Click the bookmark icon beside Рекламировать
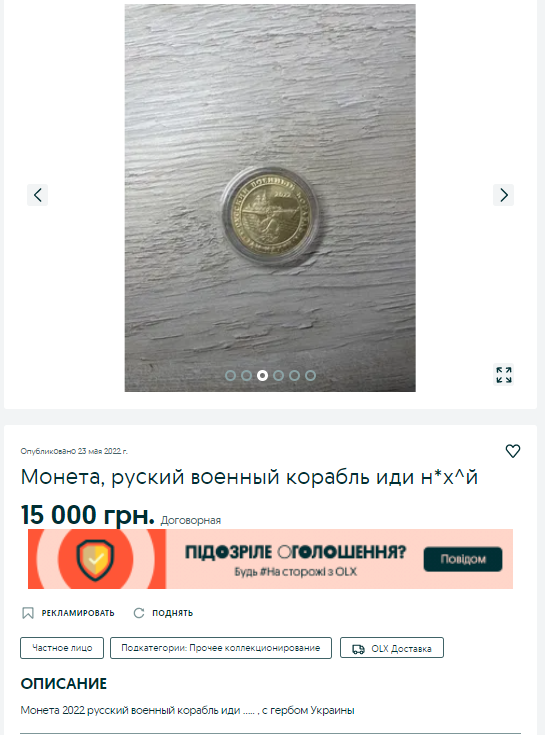The image size is (545, 735). pyautogui.click(x=28, y=613)
